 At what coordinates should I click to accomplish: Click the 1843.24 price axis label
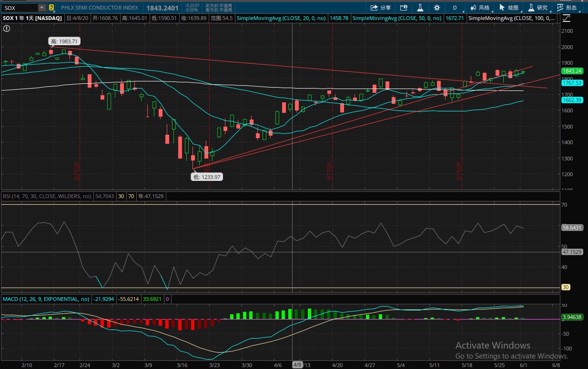coord(572,71)
